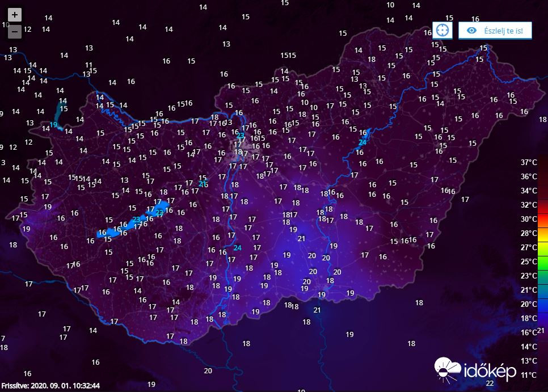Click the 14°C legend label

529,347
